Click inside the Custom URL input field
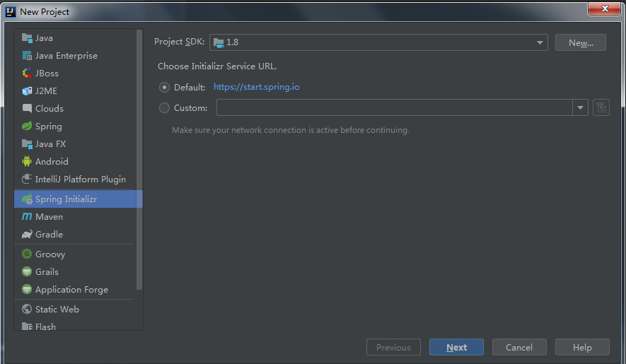 click(x=395, y=107)
